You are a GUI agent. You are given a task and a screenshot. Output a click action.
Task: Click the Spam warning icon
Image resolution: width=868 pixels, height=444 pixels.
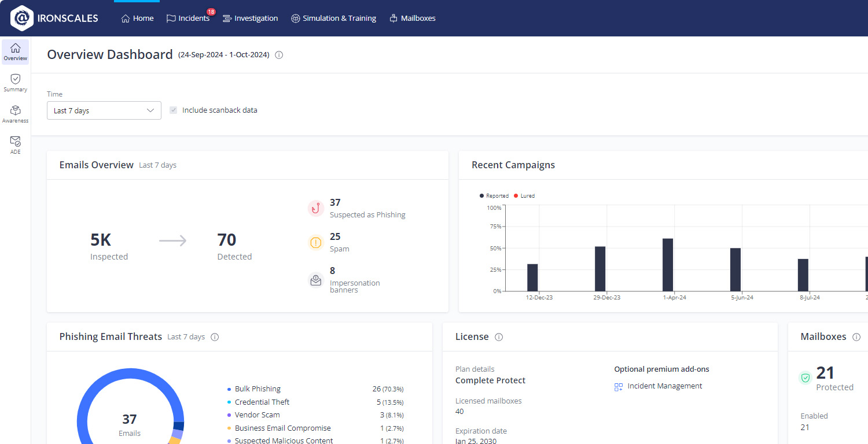tap(315, 243)
